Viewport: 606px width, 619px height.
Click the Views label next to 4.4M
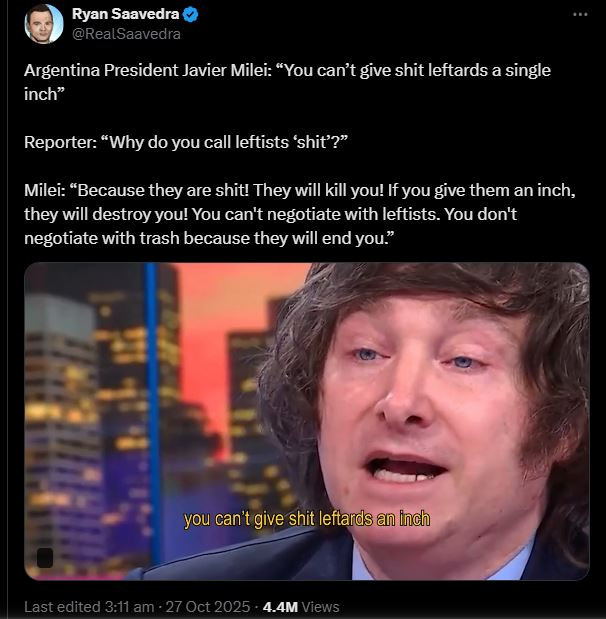pyautogui.click(x=320, y=607)
